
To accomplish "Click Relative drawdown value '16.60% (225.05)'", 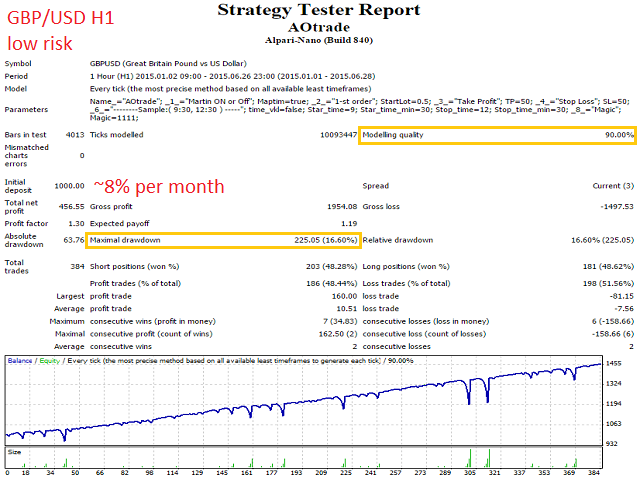I will click(x=602, y=240).
